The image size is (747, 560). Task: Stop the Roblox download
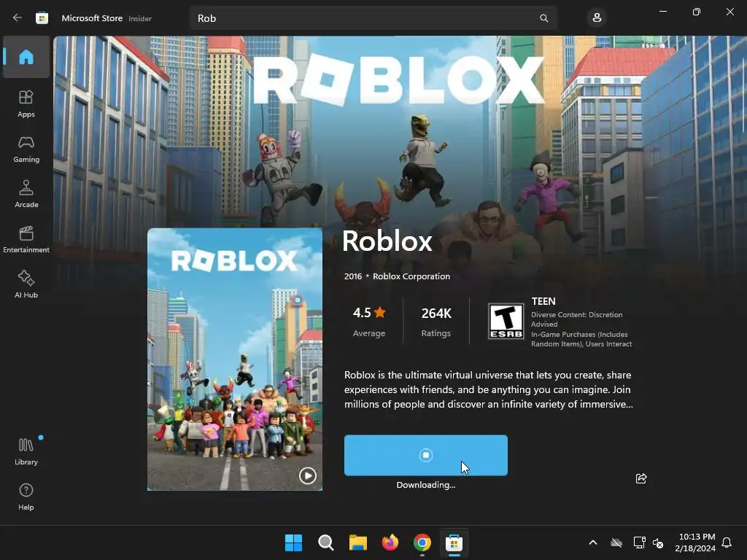426,455
